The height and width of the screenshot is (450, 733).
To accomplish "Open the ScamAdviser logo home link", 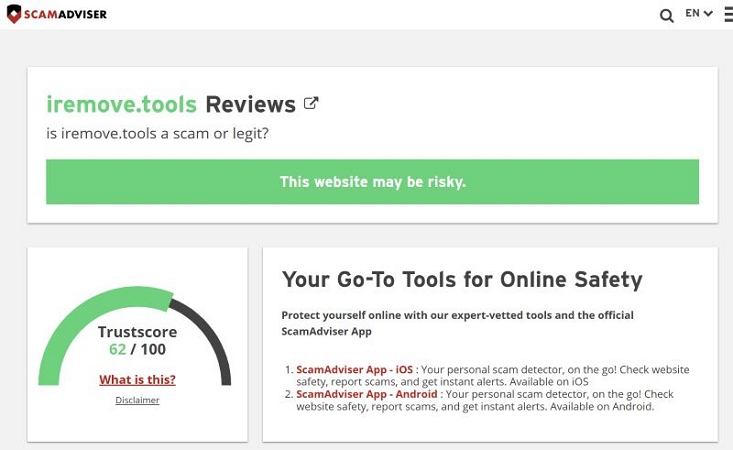I will 57,14.
